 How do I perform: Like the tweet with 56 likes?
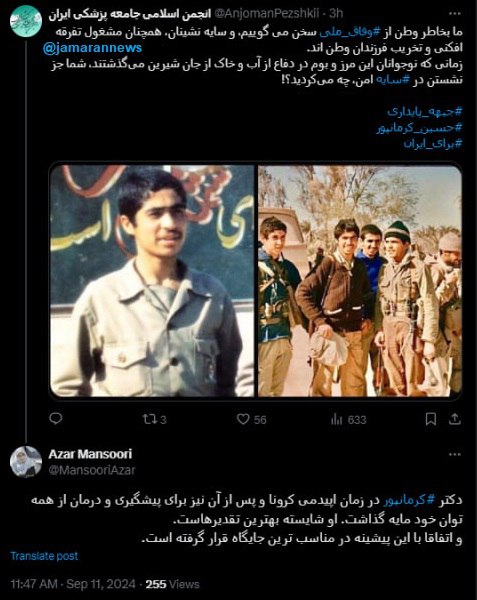click(251, 419)
